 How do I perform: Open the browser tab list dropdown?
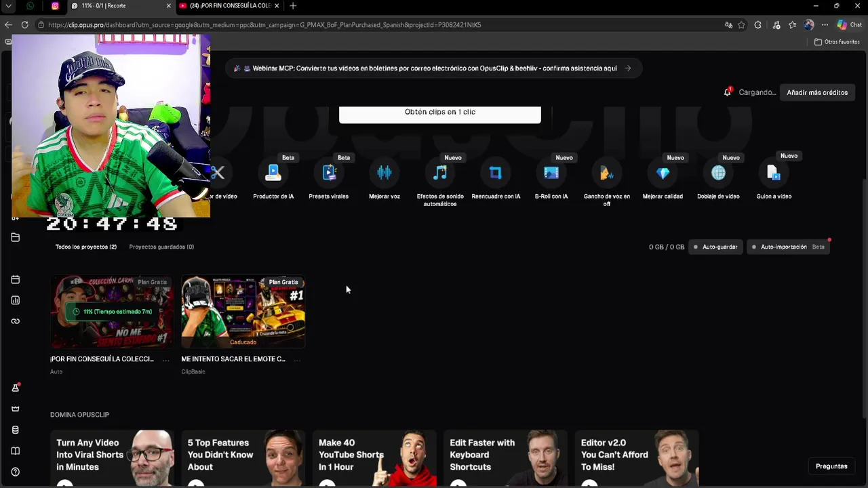pos(9,6)
